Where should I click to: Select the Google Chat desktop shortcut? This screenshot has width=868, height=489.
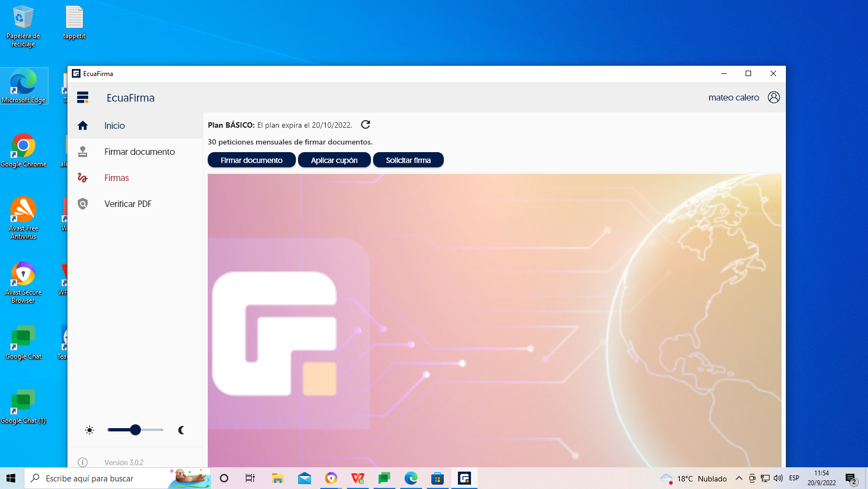click(23, 342)
